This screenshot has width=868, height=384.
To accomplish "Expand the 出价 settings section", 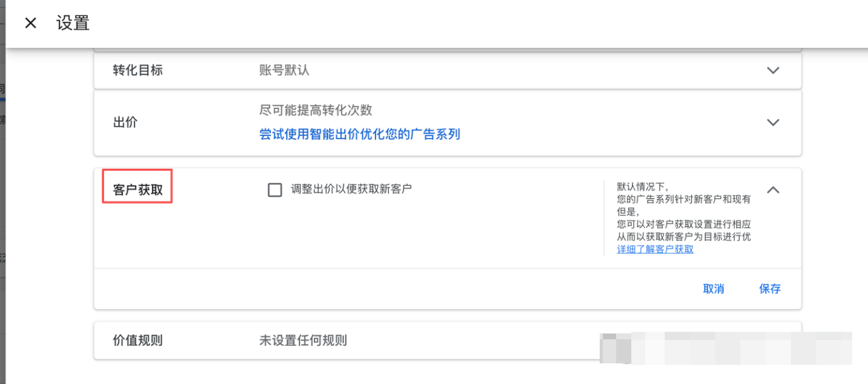I will point(773,122).
